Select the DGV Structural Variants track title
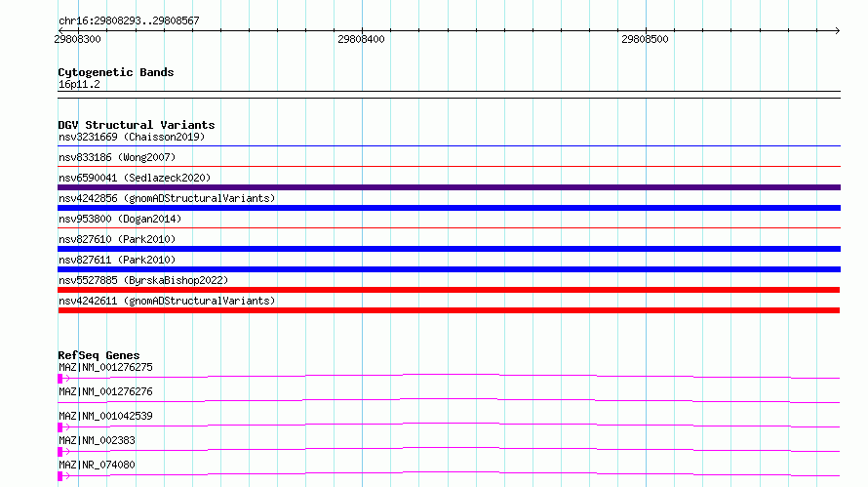 (137, 125)
